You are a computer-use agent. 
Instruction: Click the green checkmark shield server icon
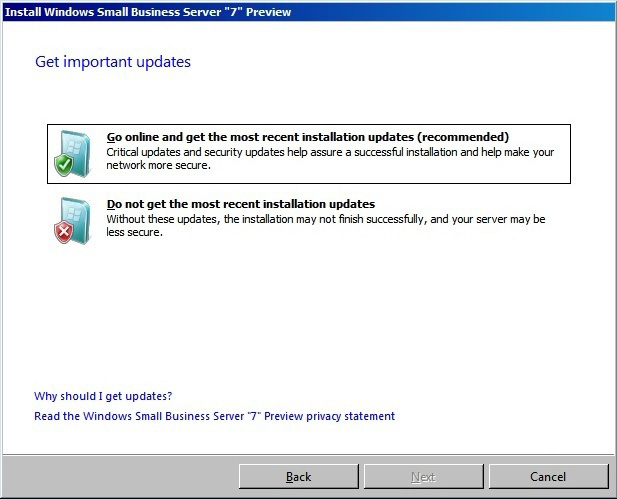[x=72, y=153]
